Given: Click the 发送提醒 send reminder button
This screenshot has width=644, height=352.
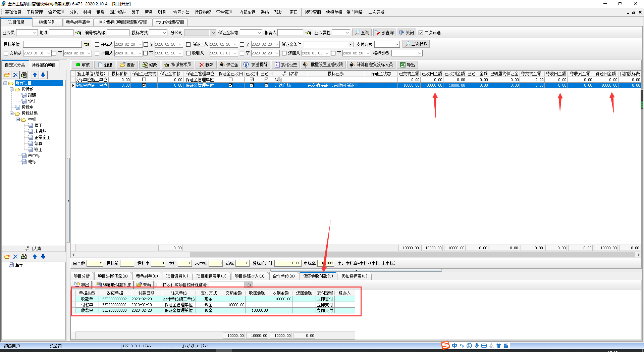Looking at the screenshot, I should [256, 65].
